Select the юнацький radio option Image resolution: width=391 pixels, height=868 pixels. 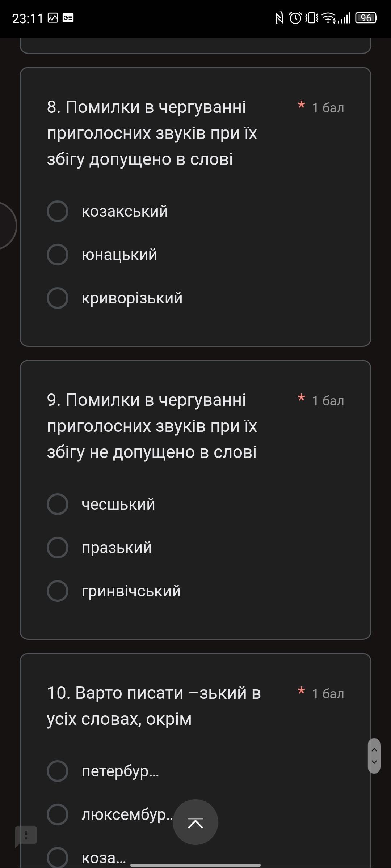coord(58,255)
